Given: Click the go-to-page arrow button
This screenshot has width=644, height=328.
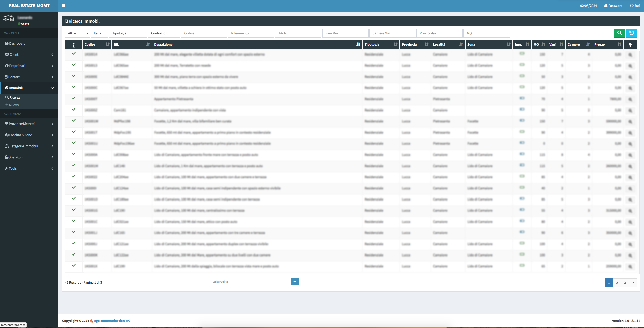Looking at the screenshot, I should tap(295, 282).
